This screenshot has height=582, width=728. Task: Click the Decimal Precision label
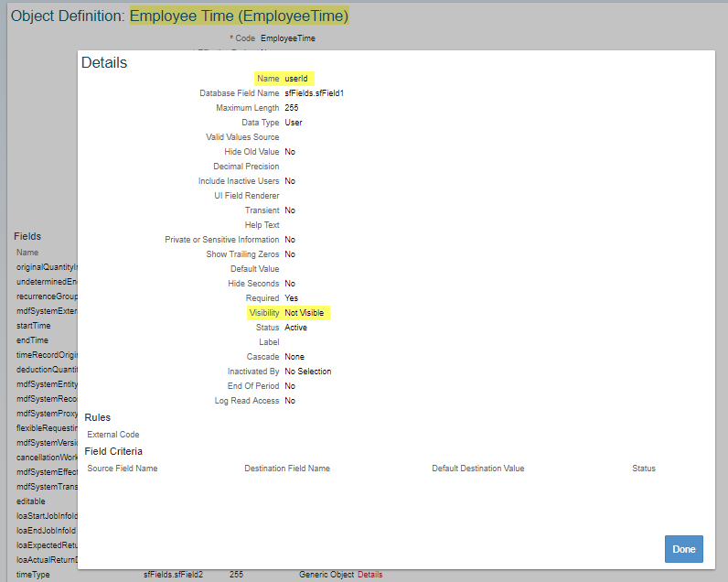(x=246, y=167)
